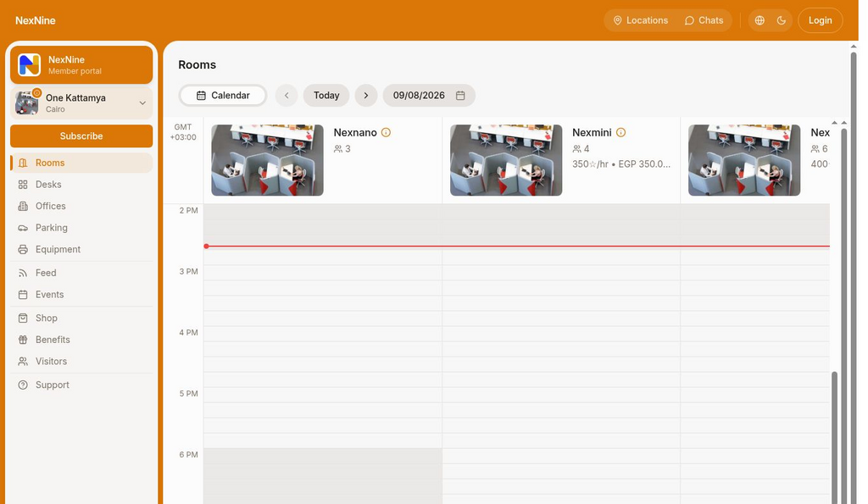Click the Rooms door icon in the sidebar

pyautogui.click(x=23, y=163)
